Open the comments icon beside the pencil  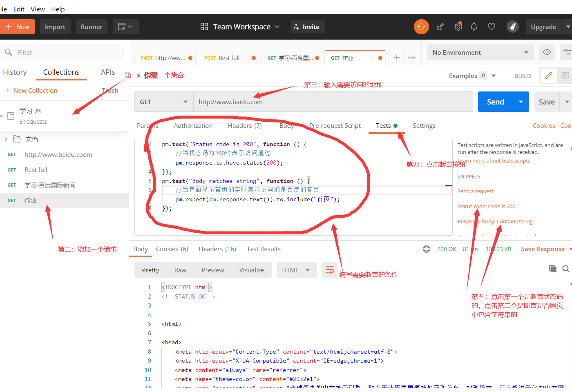point(565,76)
